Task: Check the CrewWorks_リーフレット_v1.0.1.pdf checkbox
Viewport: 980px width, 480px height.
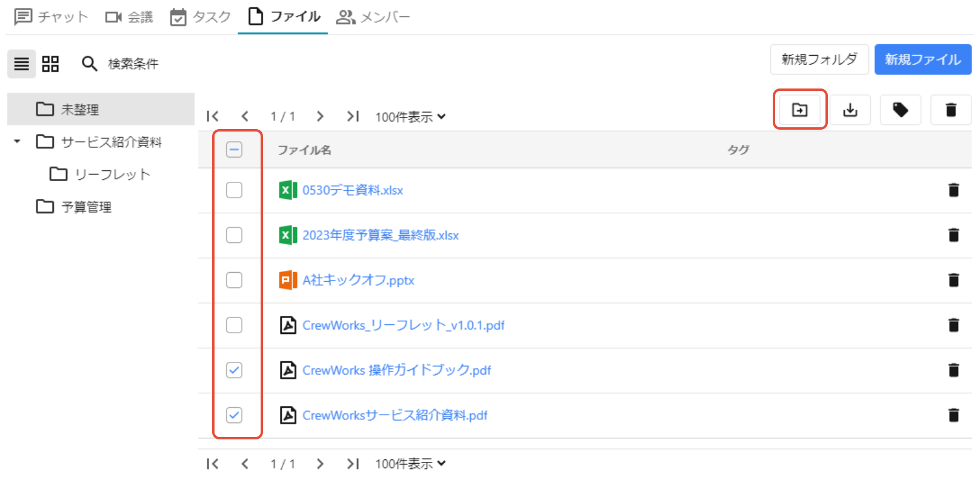Action: [x=234, y=325]
